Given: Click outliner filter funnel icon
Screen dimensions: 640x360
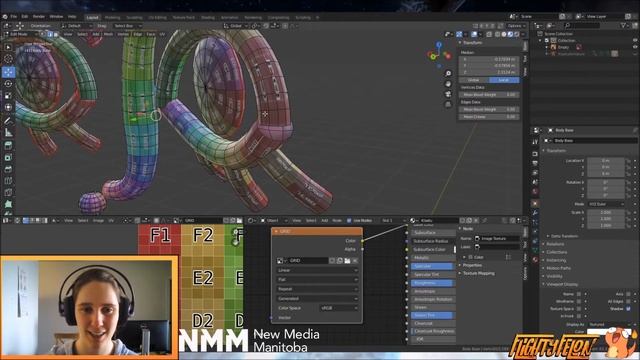Looking at the screenshot, I should (624, 25).
